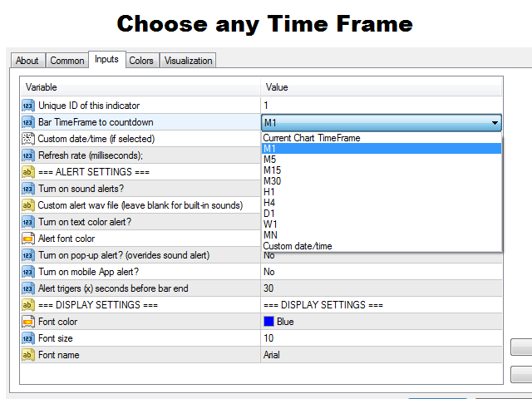
Task: Click Arial font name value
Action: coord(272,355)
